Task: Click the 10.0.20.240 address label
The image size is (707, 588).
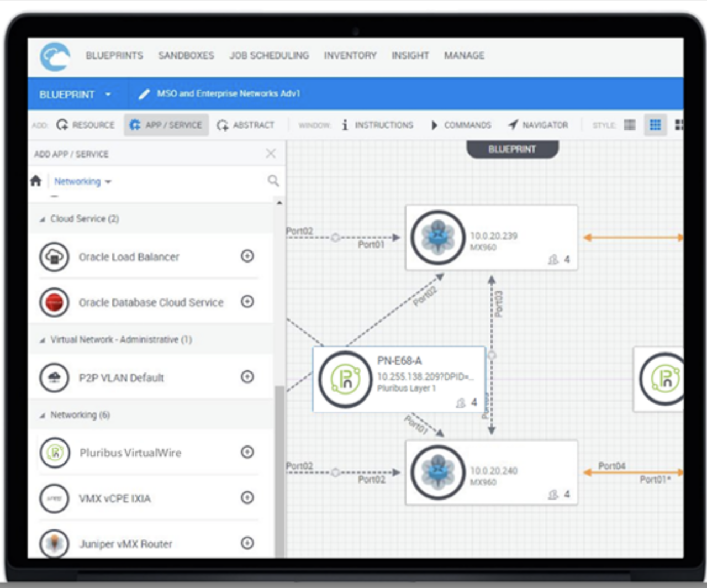Action: click(494, 471)
